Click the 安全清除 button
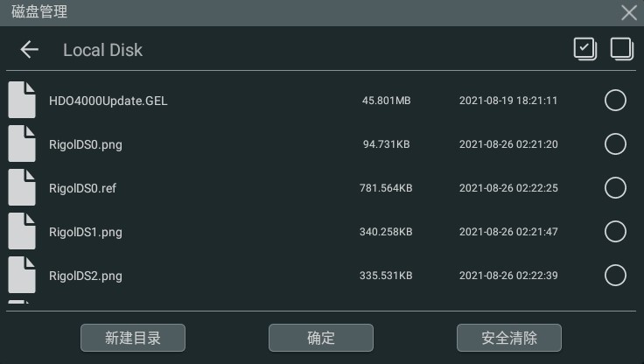The width and height of the screenshot is (644, 364). point(509,338)
